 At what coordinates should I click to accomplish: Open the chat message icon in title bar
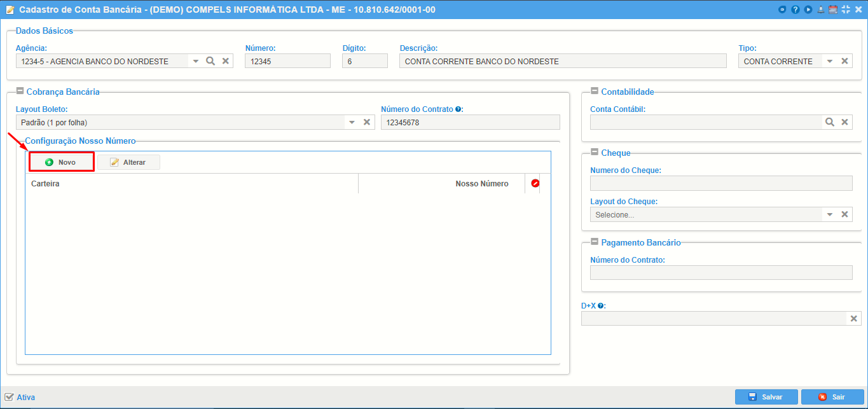(x=782, y=10)
